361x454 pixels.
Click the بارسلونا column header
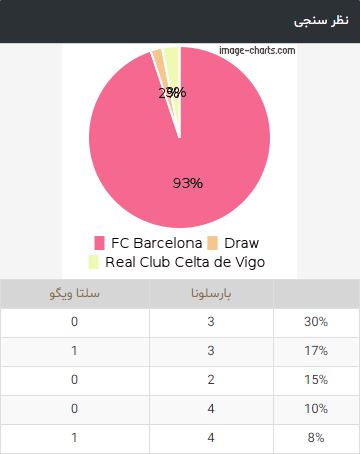(211, 294)
